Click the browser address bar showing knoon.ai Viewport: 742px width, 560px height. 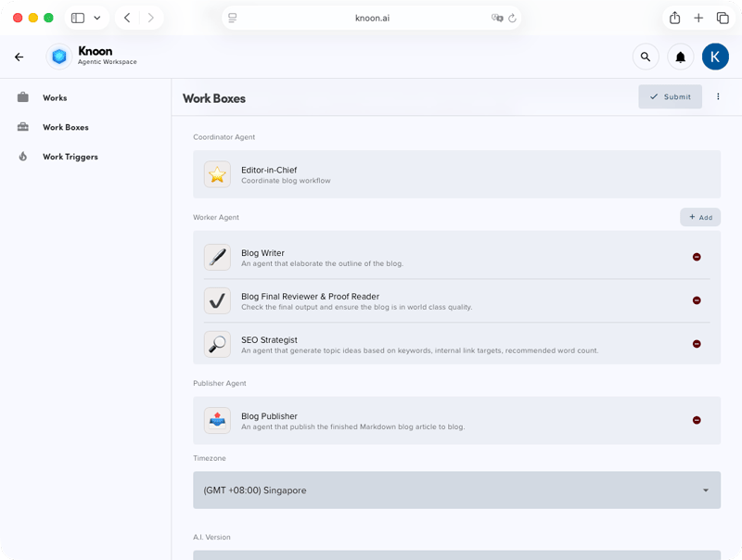pyautogui.click(x=371, y=17)
